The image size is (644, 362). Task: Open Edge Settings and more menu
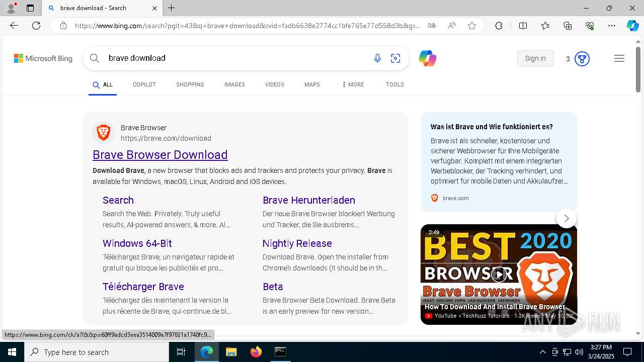click(612, 26)
